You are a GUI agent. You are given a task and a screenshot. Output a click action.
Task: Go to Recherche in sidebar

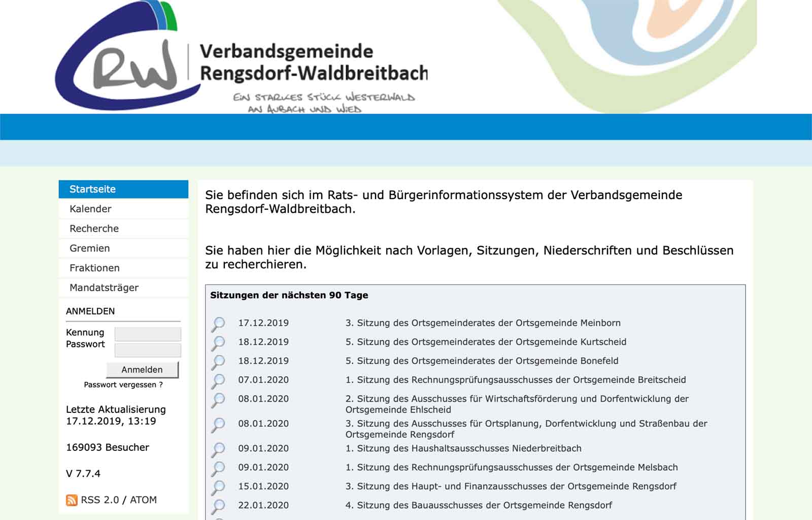click(x=94, y=229)
